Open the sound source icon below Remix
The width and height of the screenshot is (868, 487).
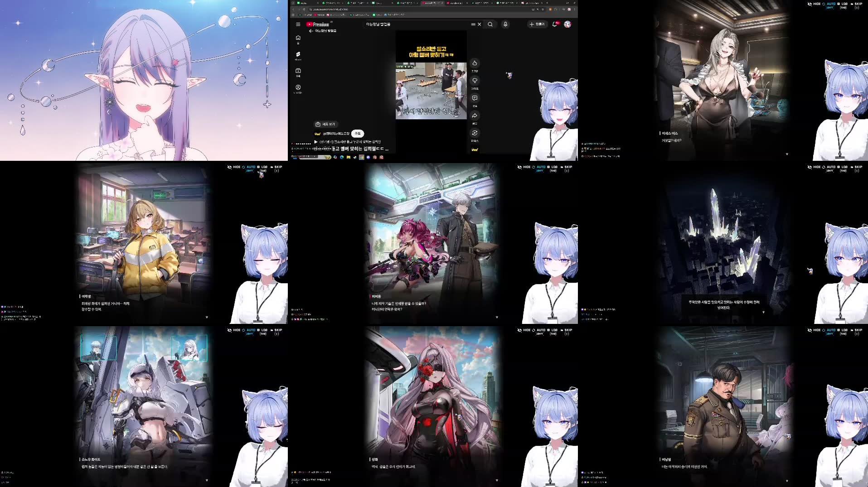tap(475, 149)
